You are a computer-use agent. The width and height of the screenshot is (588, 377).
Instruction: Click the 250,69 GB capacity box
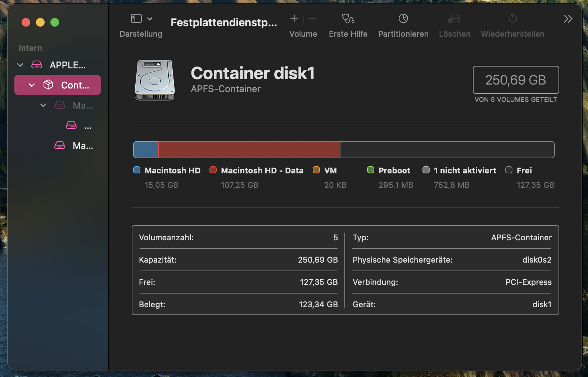(515, 80)
